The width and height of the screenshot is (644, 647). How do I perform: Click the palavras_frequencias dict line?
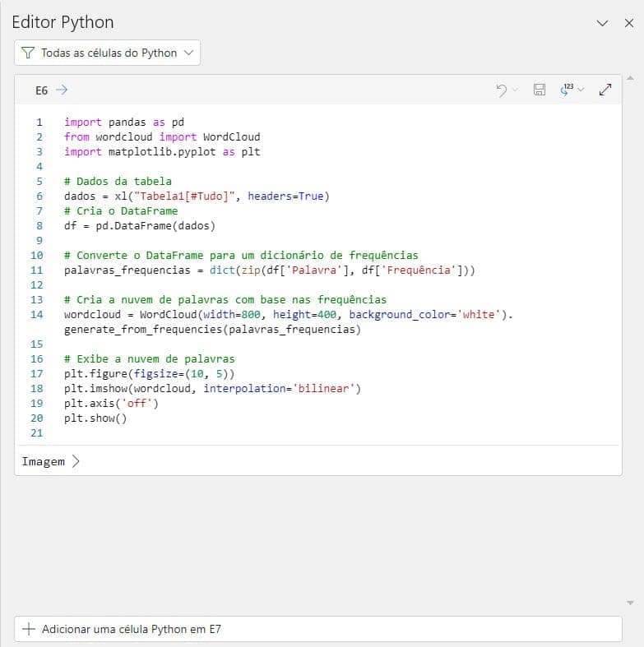coord(269,270)
